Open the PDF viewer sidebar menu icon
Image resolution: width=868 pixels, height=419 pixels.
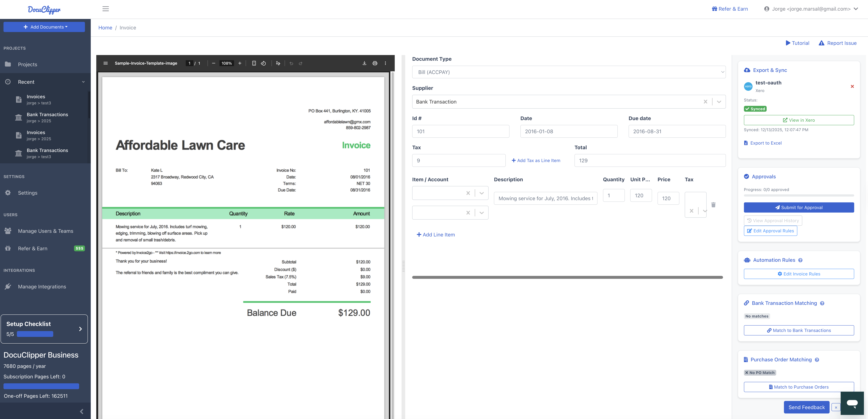tap(105, 63)
